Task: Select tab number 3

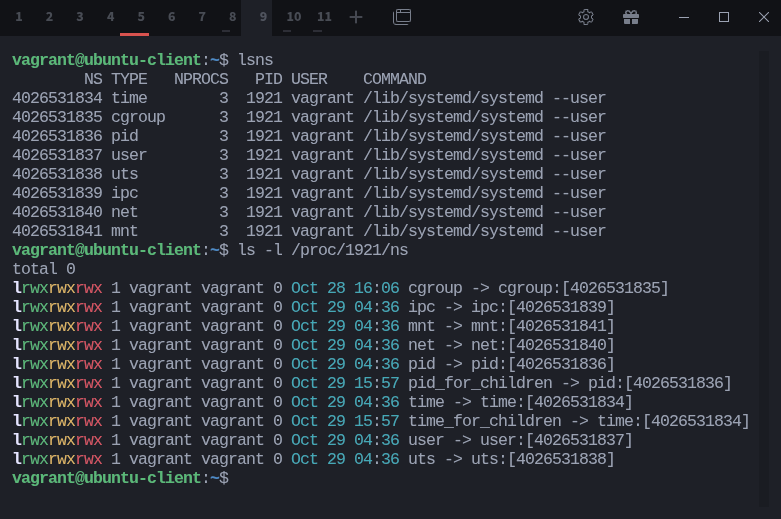Action: 80,17
